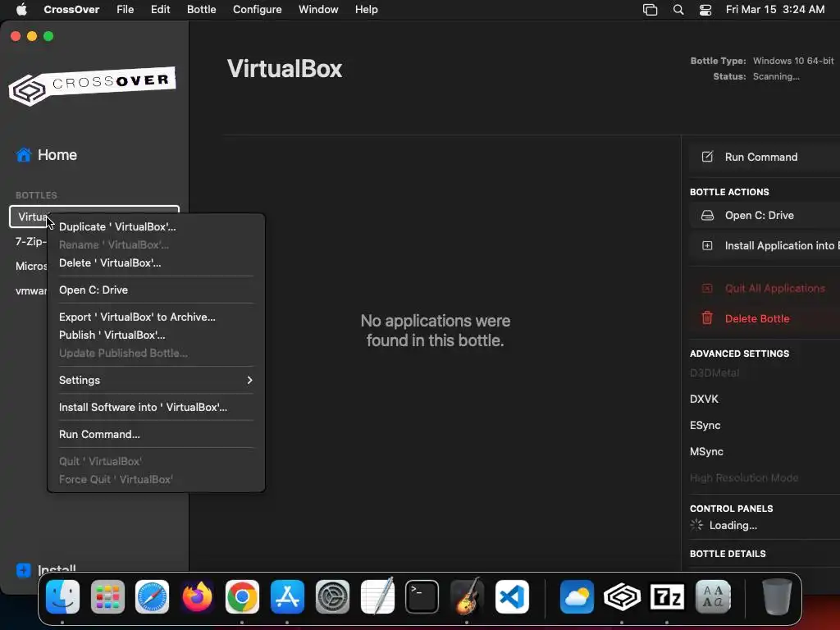Viewport: 840px width, 630px height.
Task: Click the date and time in menu bar
Action: coord(775,9)
